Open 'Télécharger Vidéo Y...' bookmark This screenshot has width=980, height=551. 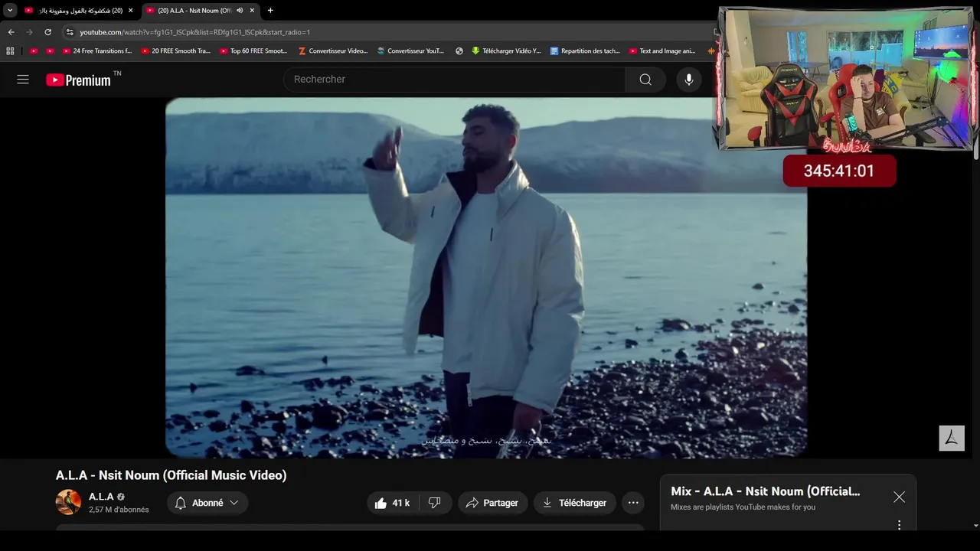[506, 51]
